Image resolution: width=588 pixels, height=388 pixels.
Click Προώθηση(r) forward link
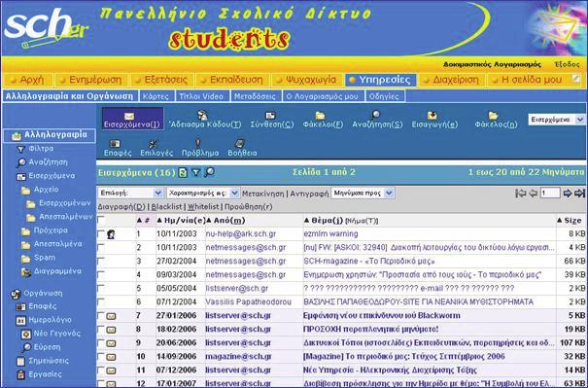(x=248, y=207)
